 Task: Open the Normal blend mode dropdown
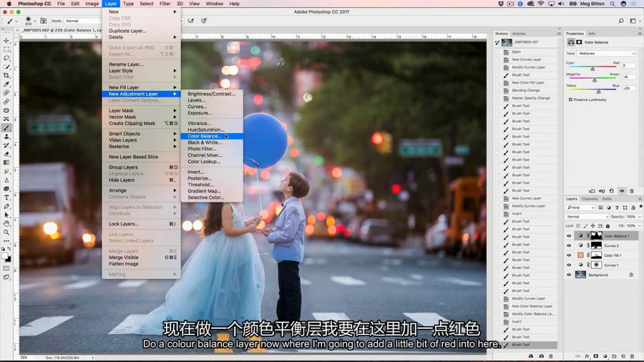586,217
